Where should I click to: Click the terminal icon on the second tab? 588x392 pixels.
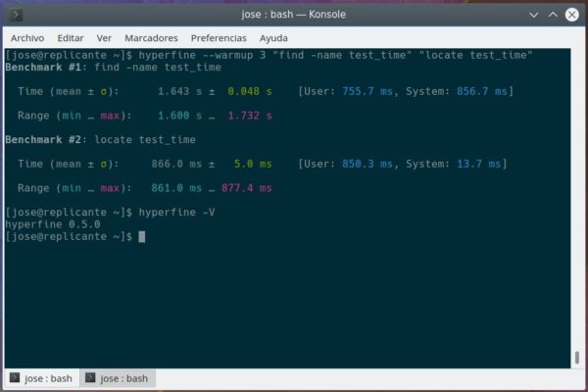[90, 378]
